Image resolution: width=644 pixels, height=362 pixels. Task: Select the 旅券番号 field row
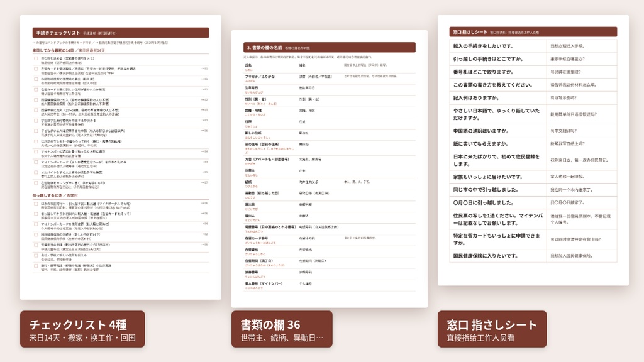click(x=330, y=274)
